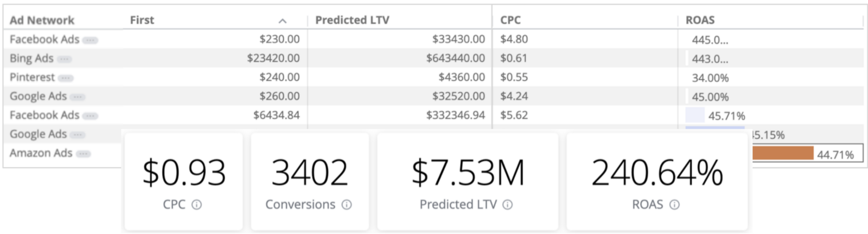Sort the table by the CPC column header

(510, 20)
